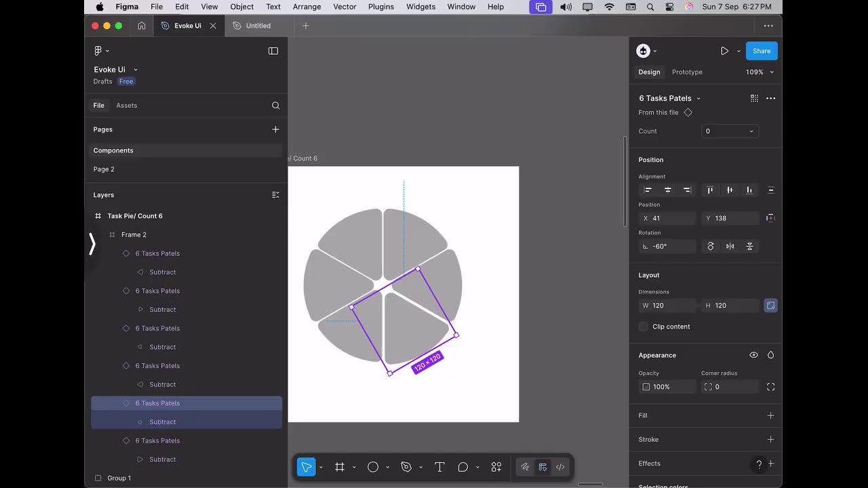Collapse all layers icon
Screen dimensions: 868x488
(x=275, y=195)
